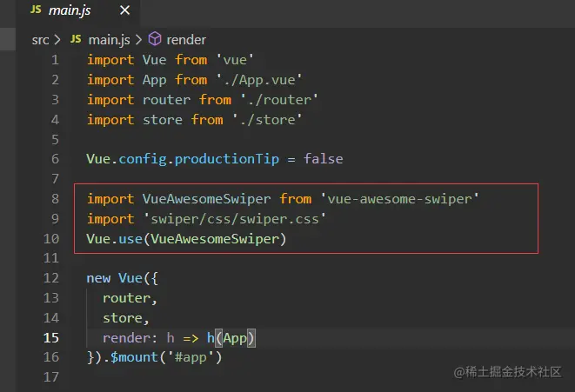Click line number 15 in the gutter
This screenshot has width=575, height=392.
point(51,338)
